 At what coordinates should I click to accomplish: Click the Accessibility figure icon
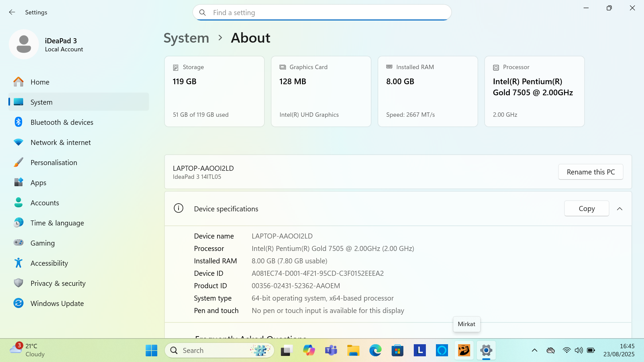[x=18, y=263]
